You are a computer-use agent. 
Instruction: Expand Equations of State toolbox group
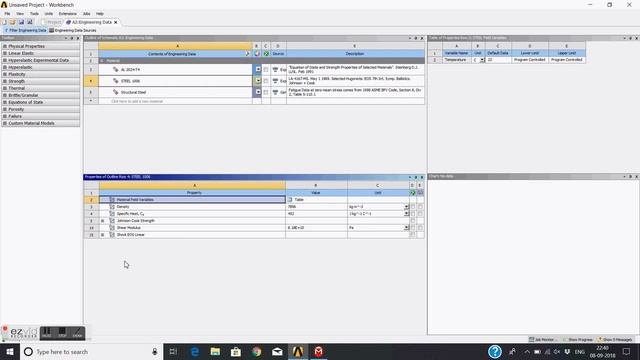(5, 102)
